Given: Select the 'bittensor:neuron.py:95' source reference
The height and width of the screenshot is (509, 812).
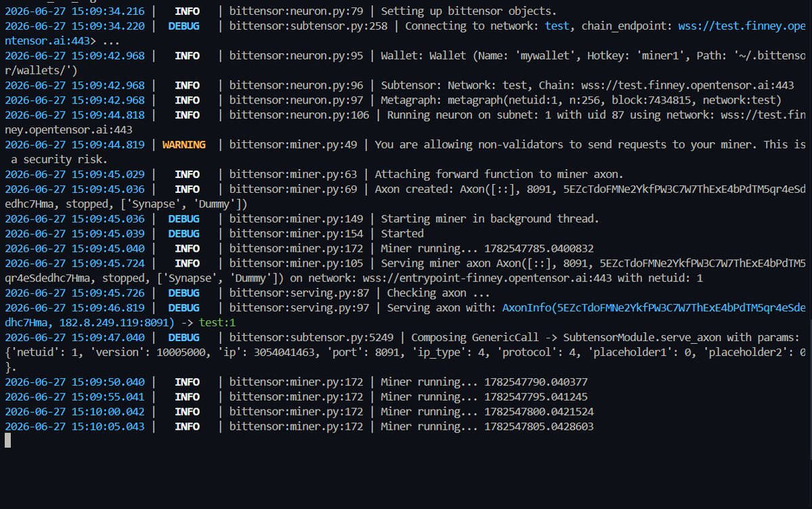Looking at the screenshot, I should tap(296, 56).
